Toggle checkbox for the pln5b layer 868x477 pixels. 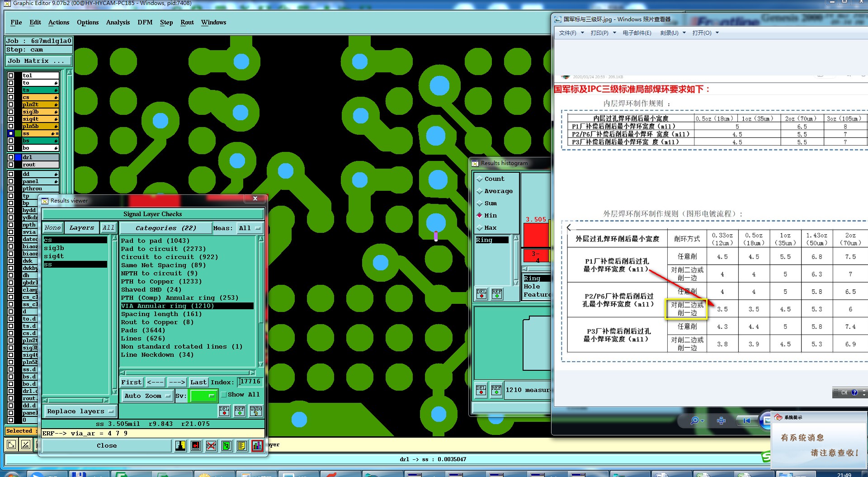(x=11, y=126)
